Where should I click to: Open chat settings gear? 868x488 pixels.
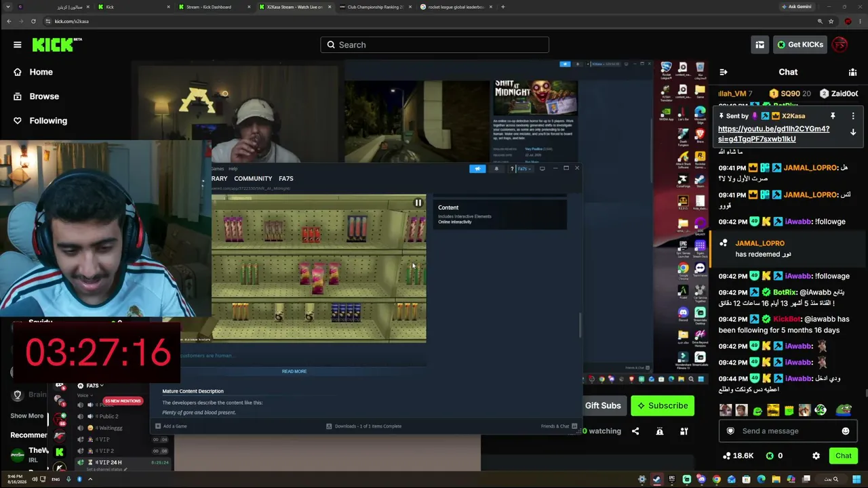(x=816, y=456)
